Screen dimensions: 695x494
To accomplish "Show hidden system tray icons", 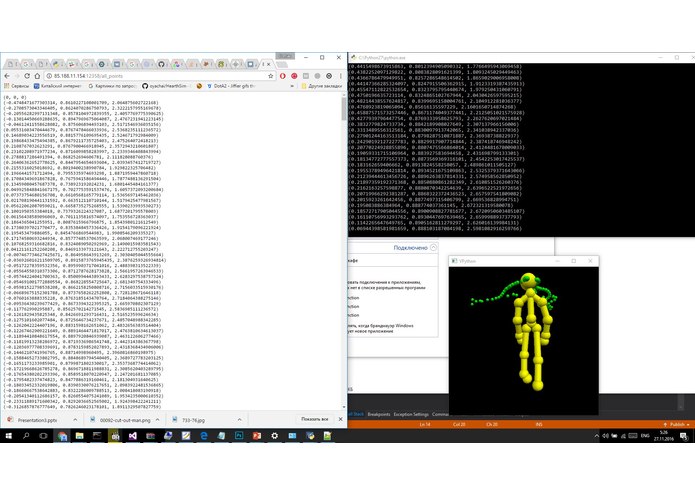I will tap(597, 436).
